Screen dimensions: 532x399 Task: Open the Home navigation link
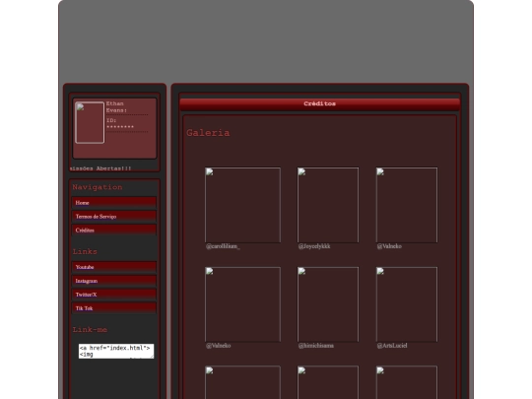[114, 203]
